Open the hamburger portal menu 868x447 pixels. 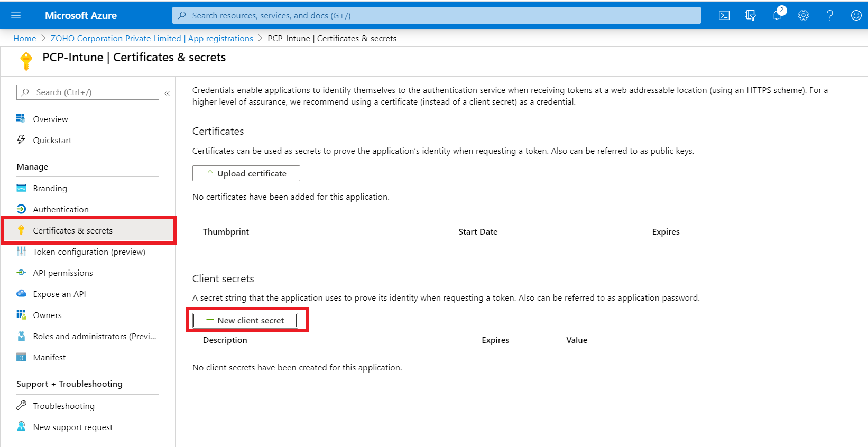click(x=16, y=15)
